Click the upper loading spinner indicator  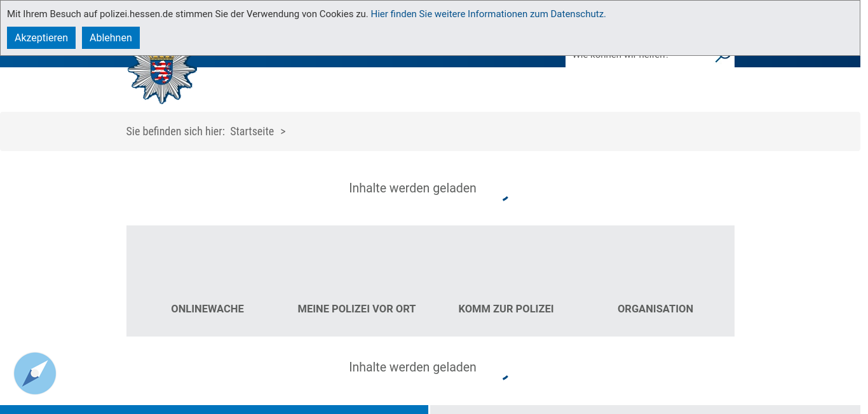click(505, 199)
